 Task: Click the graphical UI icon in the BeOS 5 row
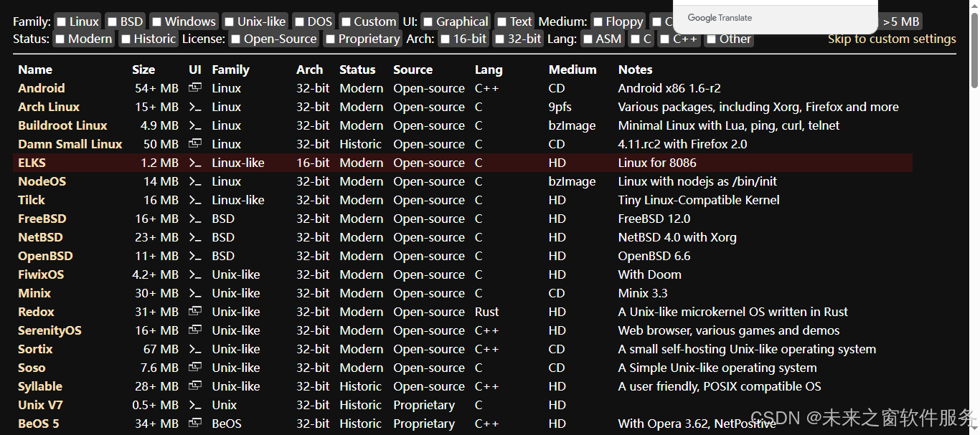(x=194, y=424)
